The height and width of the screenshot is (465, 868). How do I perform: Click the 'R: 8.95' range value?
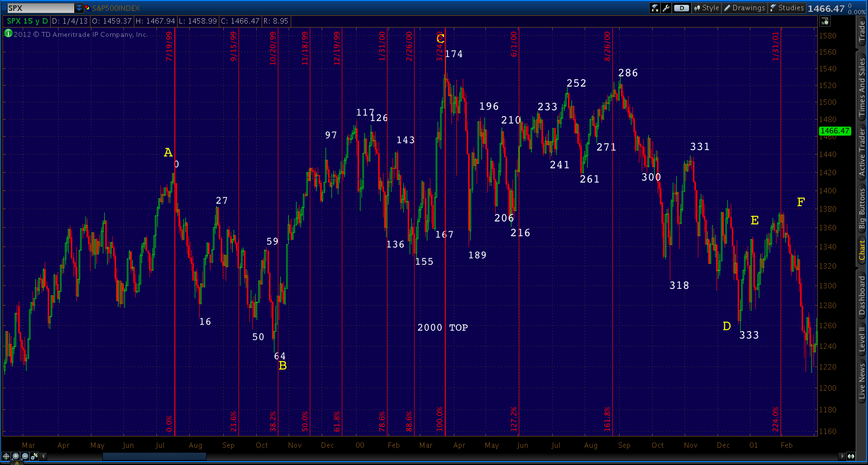coord(276,21)
